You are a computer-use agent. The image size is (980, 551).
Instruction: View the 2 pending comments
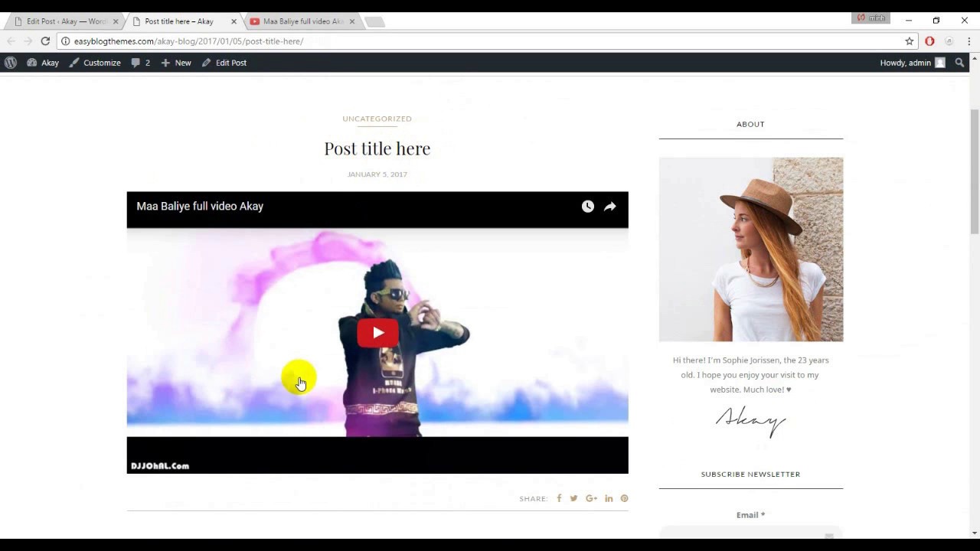click(140, 63)
